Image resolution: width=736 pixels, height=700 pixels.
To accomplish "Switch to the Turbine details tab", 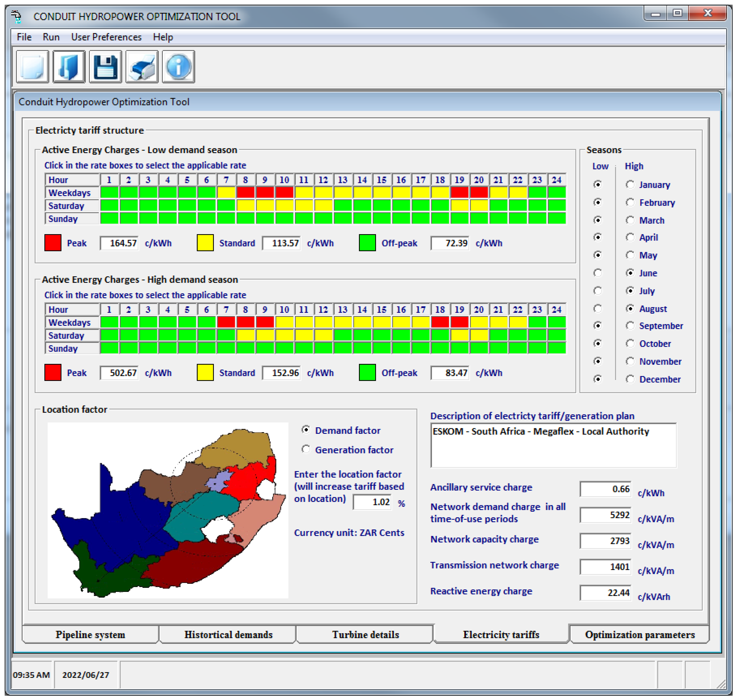I will tap(365, 634).
